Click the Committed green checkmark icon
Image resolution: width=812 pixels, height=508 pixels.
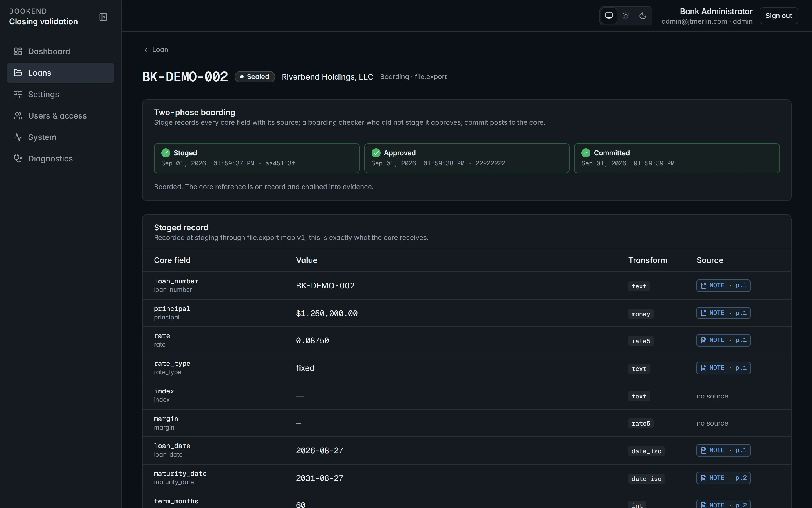tap(586, 153)
